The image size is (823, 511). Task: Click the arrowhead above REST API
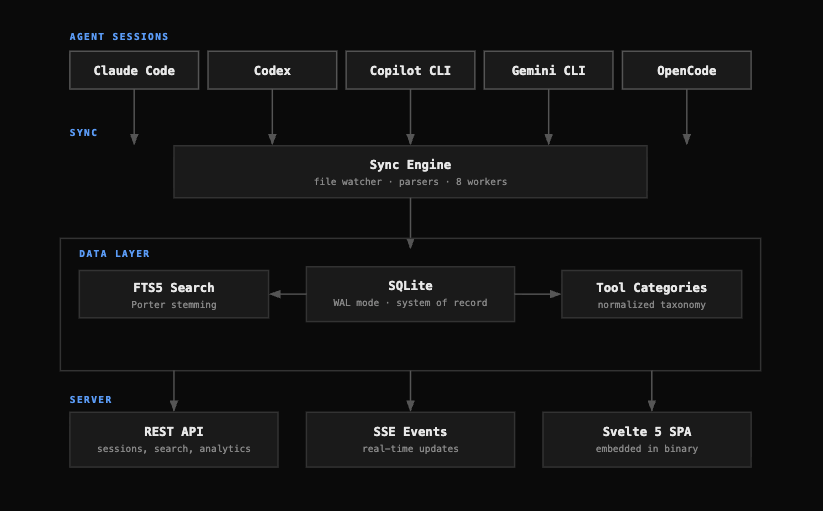(x=174, y=406)
